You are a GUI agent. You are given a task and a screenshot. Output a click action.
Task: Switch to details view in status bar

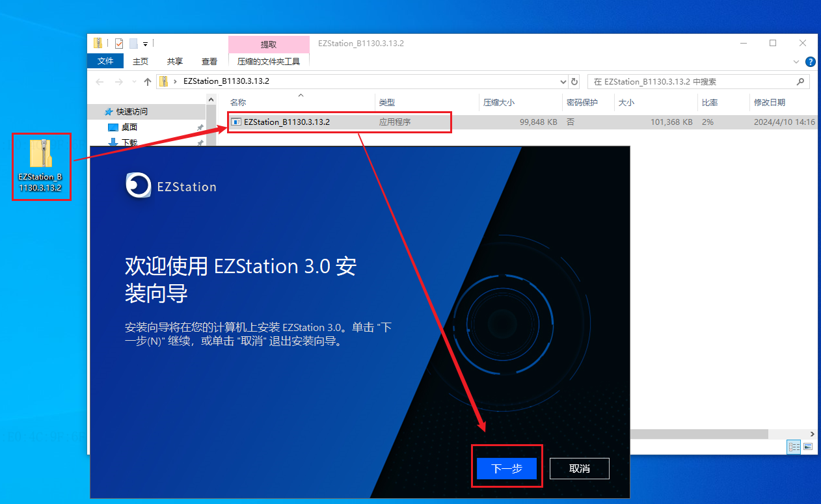click(793, 447)
